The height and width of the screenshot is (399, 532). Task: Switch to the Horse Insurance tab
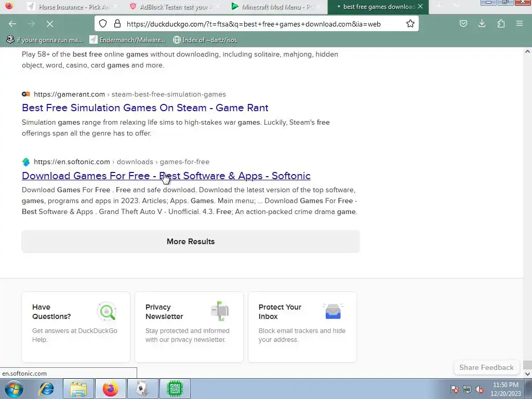pyautogui.click(x=73, y=6)
